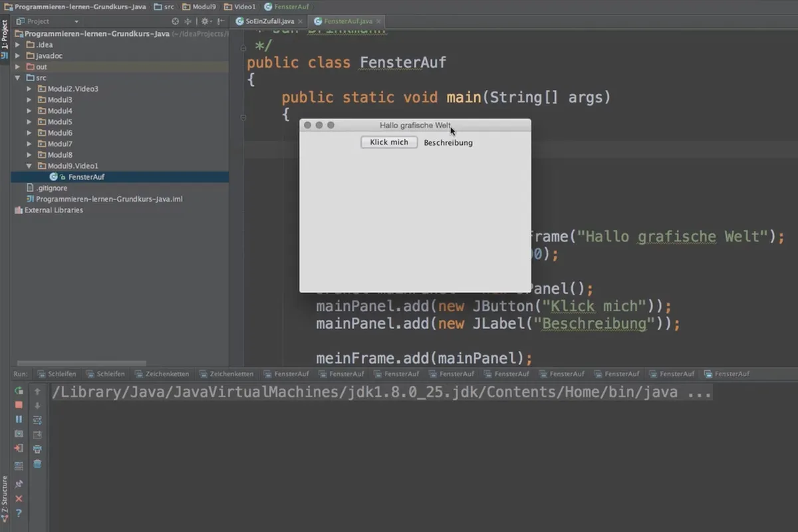
Task: Select the .gitignore file in tree
Action: 51,188
